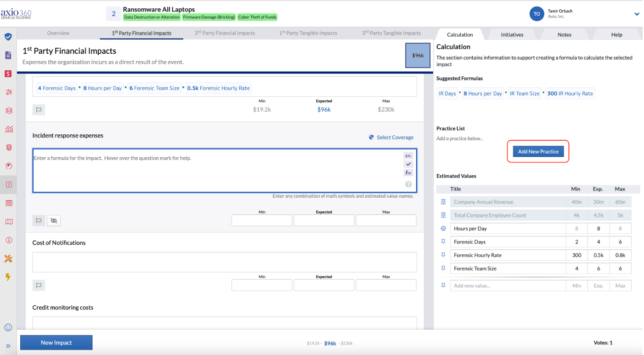This screenshot has height=355, width=644.
Task: Click Incident response Expected value field
Action: click(x=324, y=220)
